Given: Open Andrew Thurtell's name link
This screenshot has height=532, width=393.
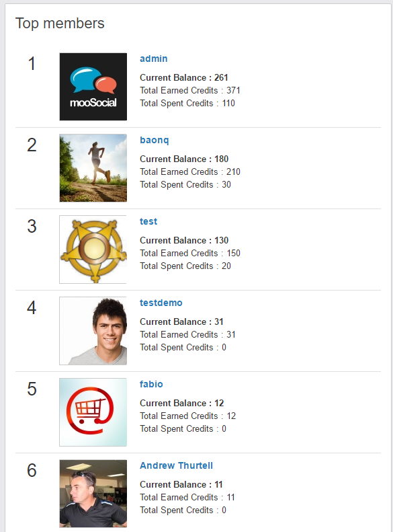Looking at the screenshot, I should coord(176,466).
